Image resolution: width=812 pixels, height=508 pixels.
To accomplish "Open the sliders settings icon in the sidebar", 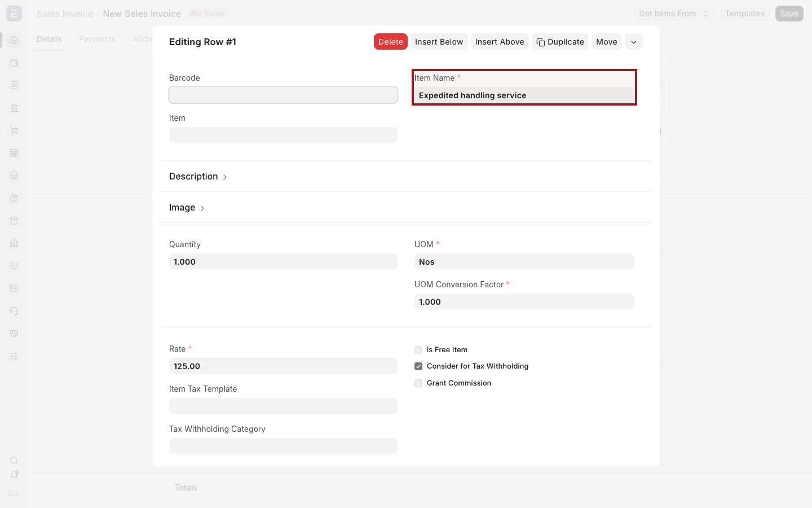I will pos(14,356).
